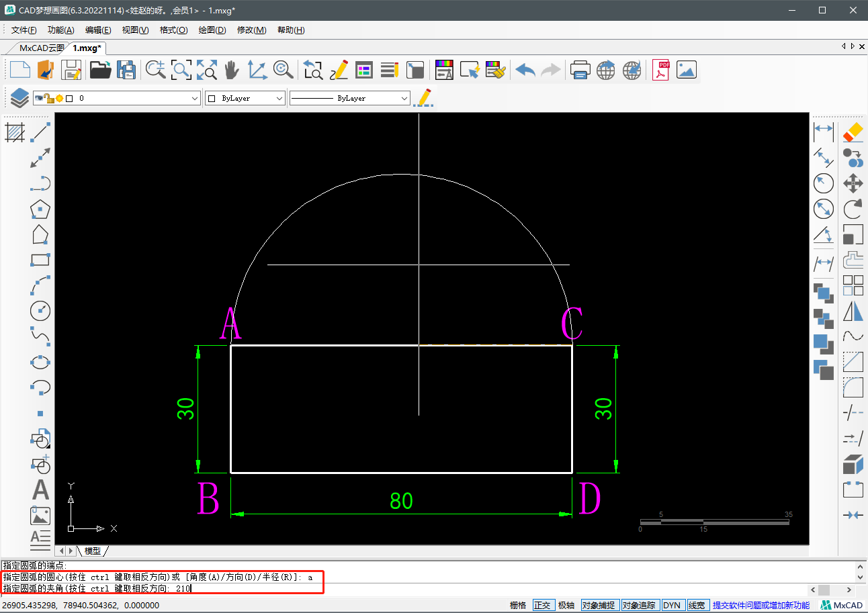Open the 帮助(H) menu
The image size is (868, 613).
pyautogui.click(x=291, y=30)
